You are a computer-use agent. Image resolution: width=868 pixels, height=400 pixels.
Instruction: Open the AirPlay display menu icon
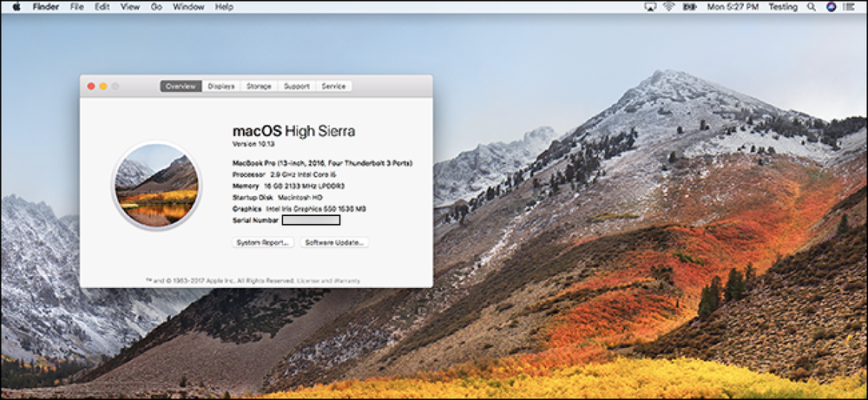[650, 7]
